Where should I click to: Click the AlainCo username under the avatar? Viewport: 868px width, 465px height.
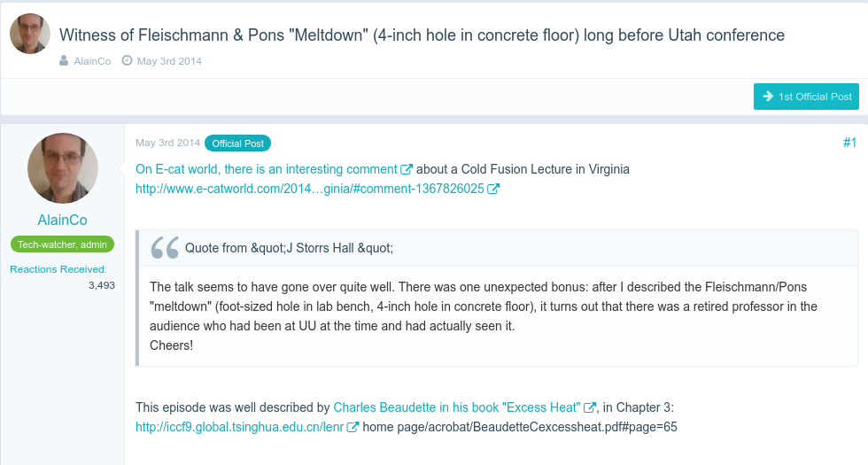tap(63, 220)
